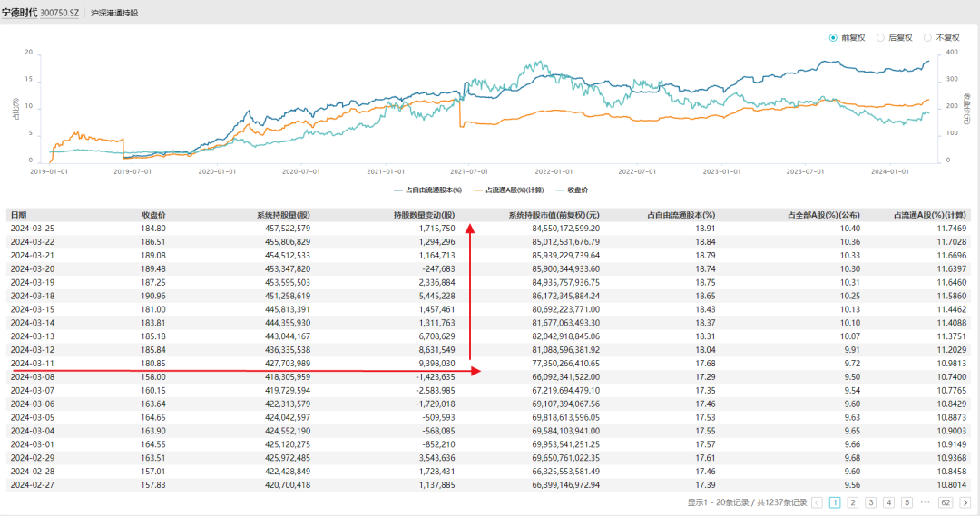Select the 前复权 radio option
This screenshot has height=516, width=980.
click(847, 38)
